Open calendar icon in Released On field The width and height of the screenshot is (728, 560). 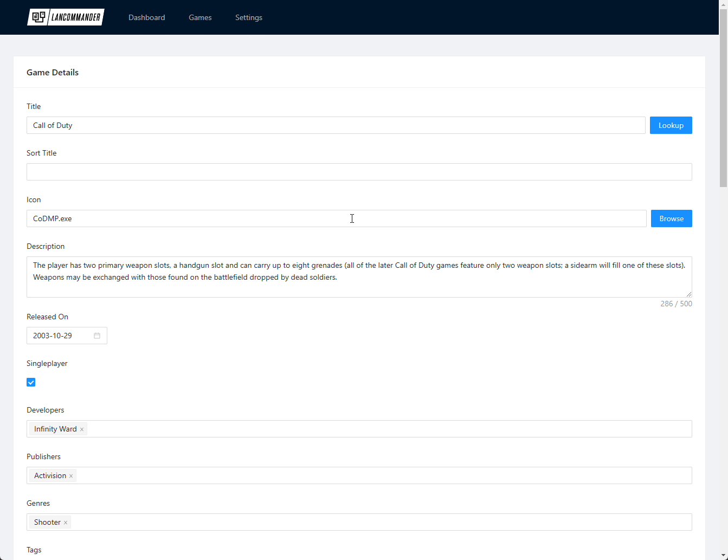(x=97, y=336)
